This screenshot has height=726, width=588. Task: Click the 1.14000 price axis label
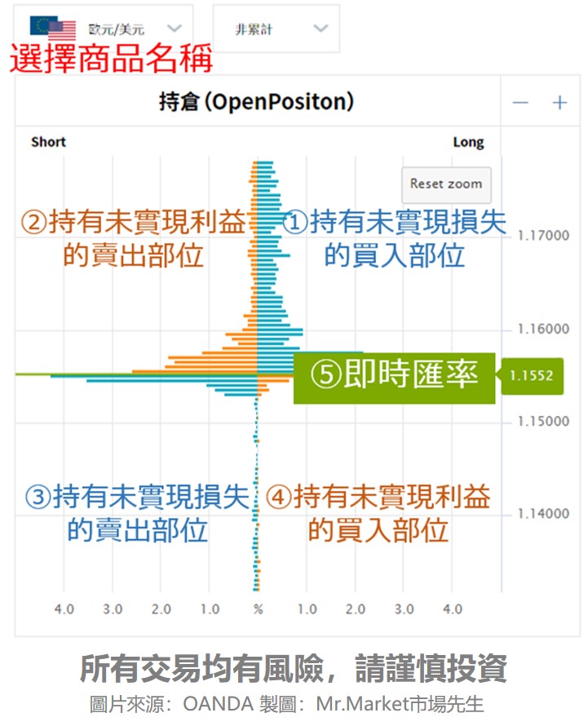[543, 513]
